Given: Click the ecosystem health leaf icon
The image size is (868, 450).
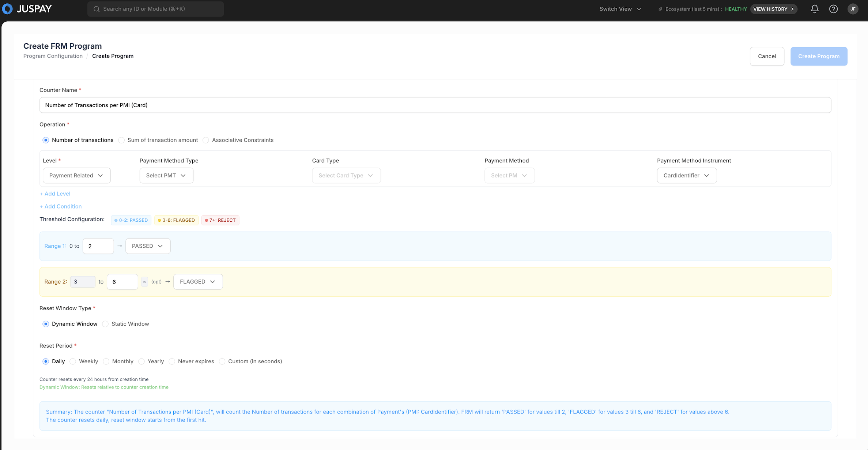Looking at the screenshot, I should (x=660, y=9).
